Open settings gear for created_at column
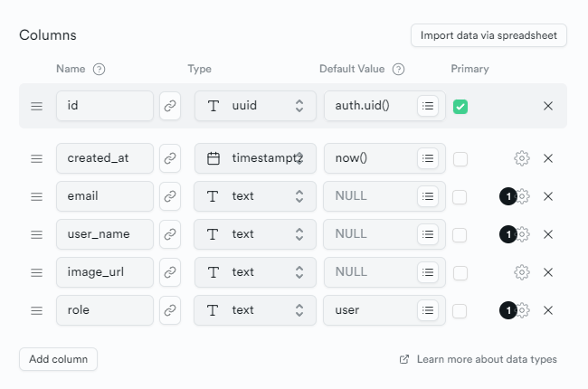This screenshot has width=588, height=389. coord(521,158)
